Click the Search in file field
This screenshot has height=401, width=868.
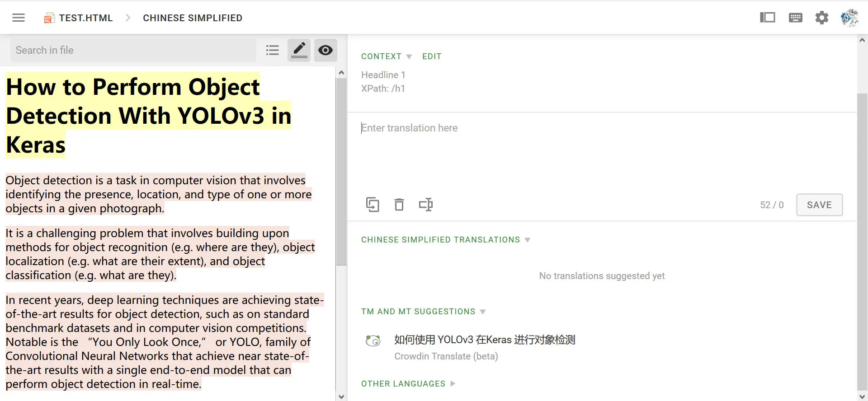(x=133, y=50)
